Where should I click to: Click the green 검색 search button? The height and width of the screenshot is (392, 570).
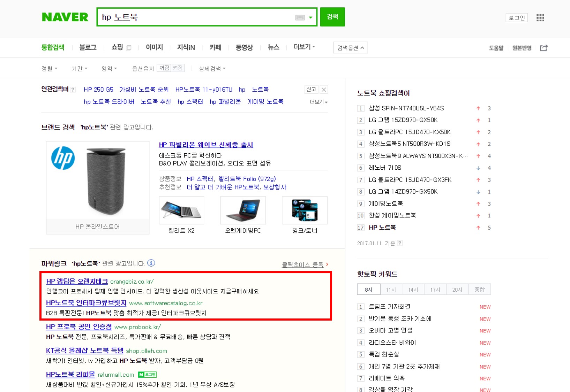tap(332, 17)
